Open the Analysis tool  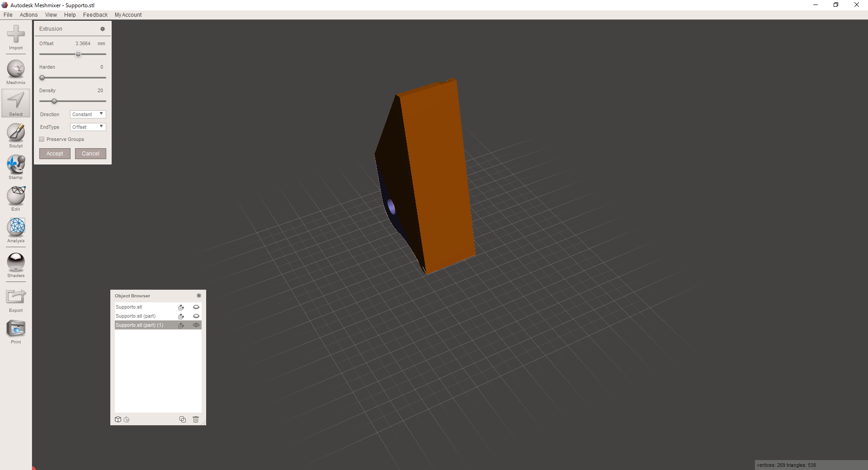point(16,230)
